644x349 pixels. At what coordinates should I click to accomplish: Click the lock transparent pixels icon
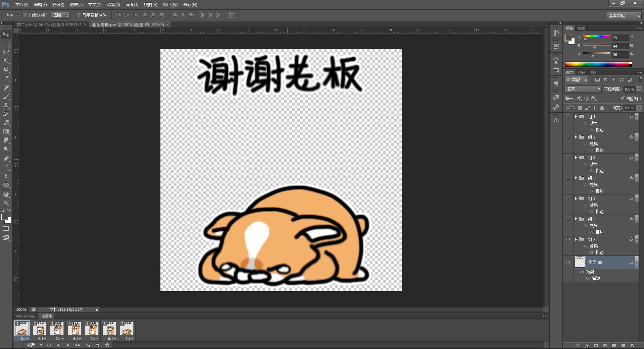click(580, 108)
